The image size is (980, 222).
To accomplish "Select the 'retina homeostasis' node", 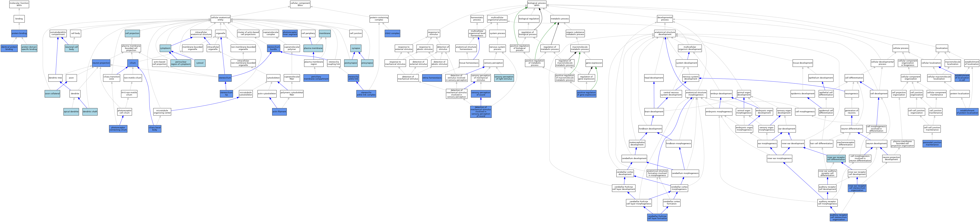I will click(x=432, y=78).
